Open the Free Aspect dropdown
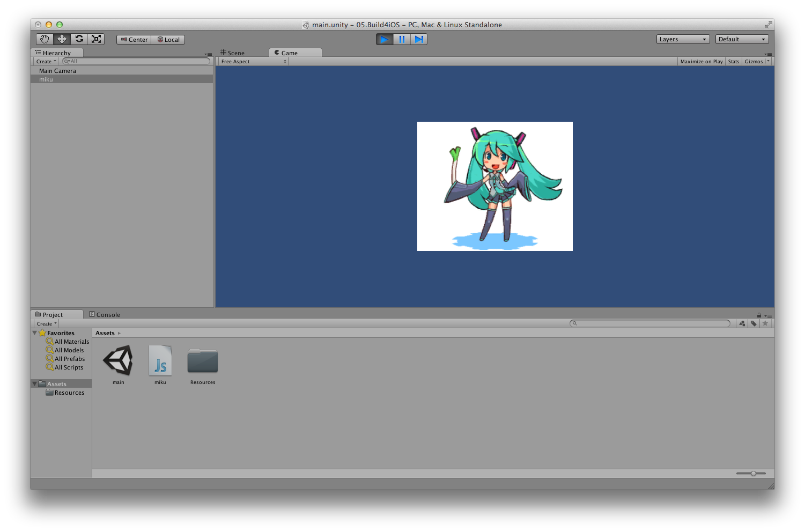 (x=254, y=62)
